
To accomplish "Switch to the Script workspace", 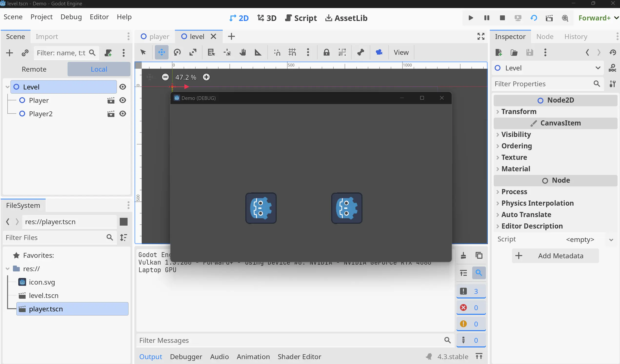I will coord(301,18).
